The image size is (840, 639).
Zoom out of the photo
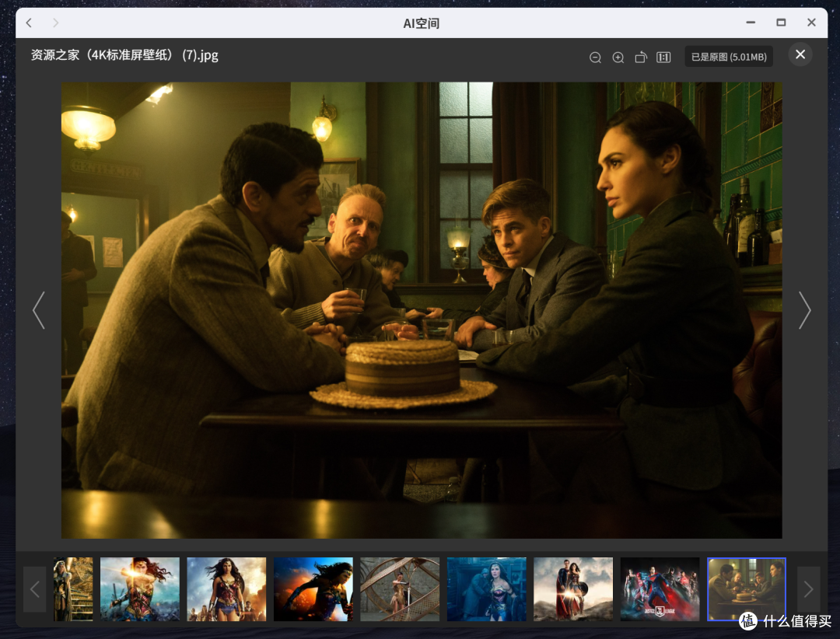[595, 58]
